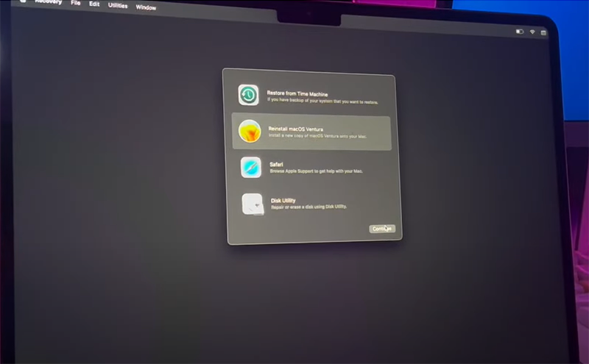589x364 pixels.
Task: Click 'Repair or erase a disk' description
Action: click(308, 207)
